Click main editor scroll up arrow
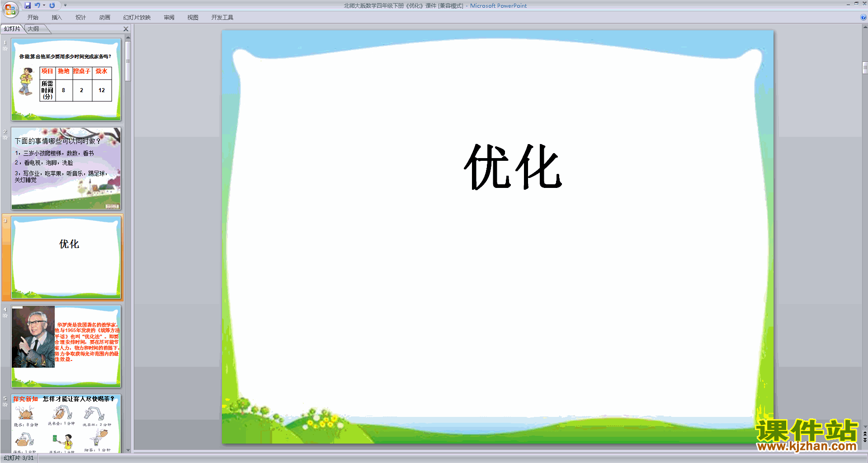 (x=865, y=27)
